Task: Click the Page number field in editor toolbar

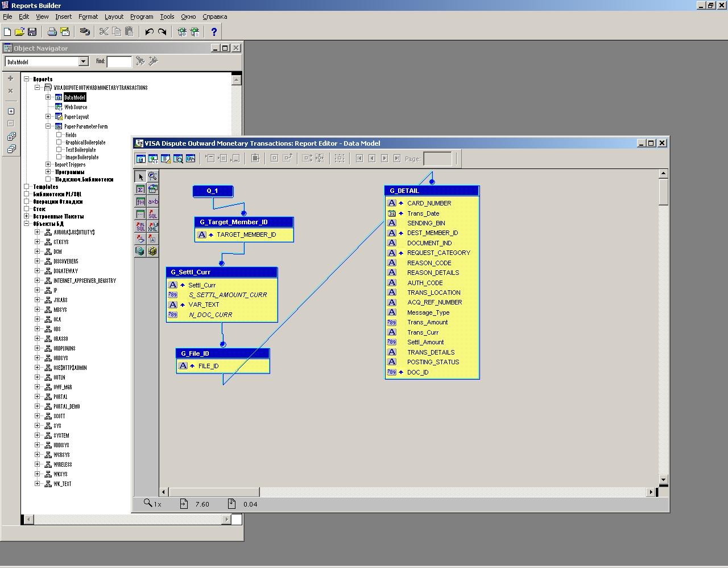Action: pos(437,159)
